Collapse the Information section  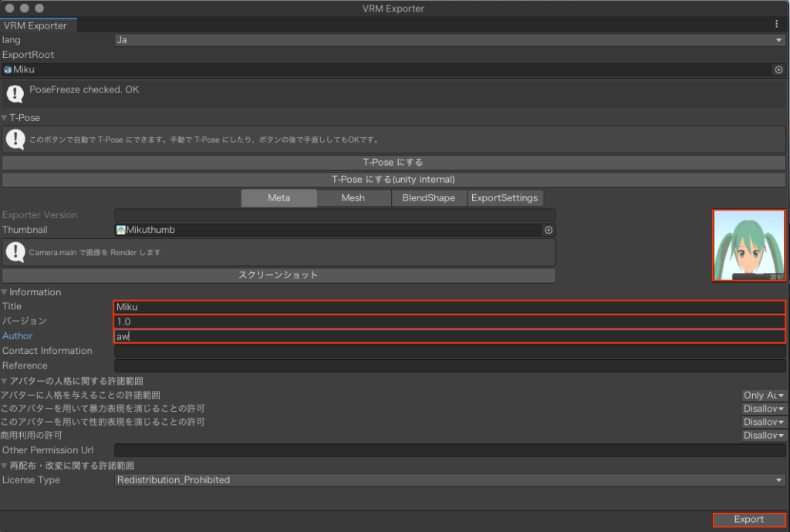(x=5, y=292)
